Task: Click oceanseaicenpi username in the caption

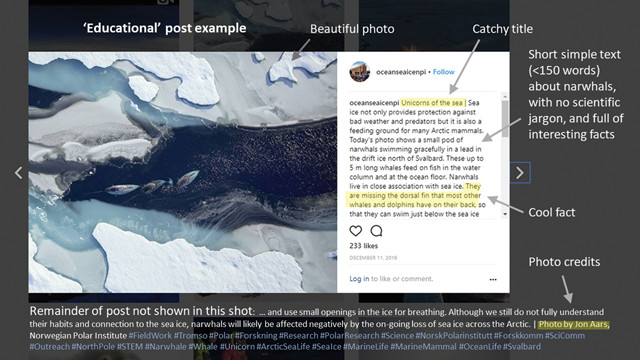Action: tap(374, 103)
